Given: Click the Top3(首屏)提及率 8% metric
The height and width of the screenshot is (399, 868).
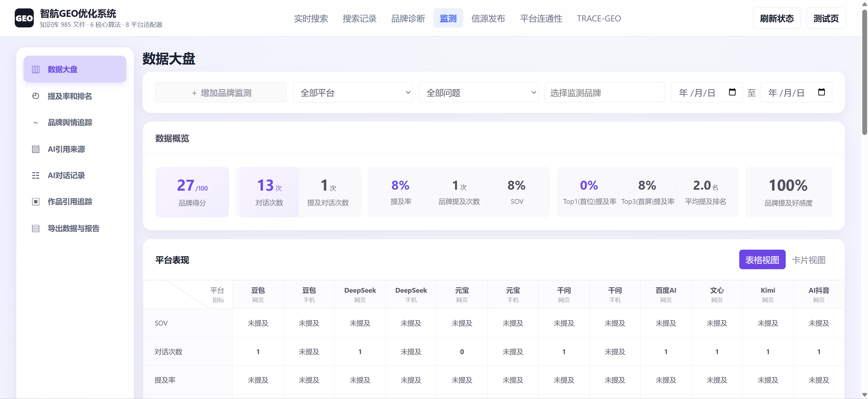Looking at the screenshot, I should point(648,192).
